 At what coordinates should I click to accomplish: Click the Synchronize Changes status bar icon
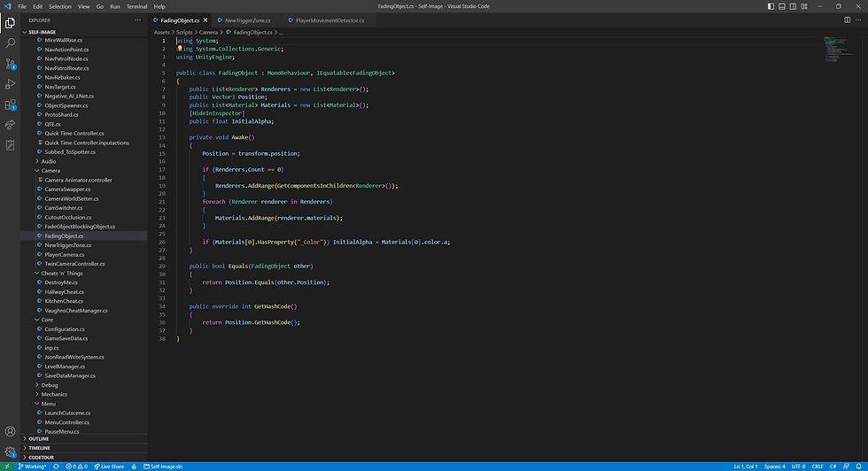click(x=56, y=467)
